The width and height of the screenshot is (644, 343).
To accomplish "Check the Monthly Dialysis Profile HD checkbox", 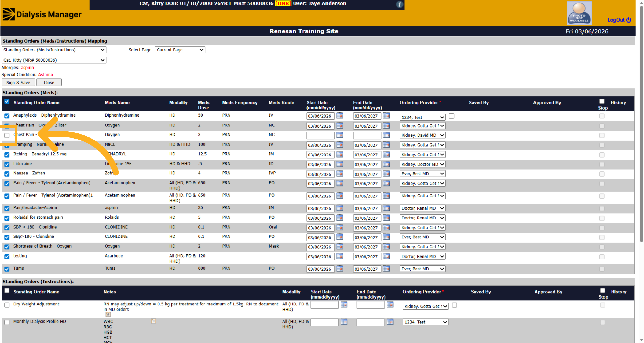I will [7, 322].
